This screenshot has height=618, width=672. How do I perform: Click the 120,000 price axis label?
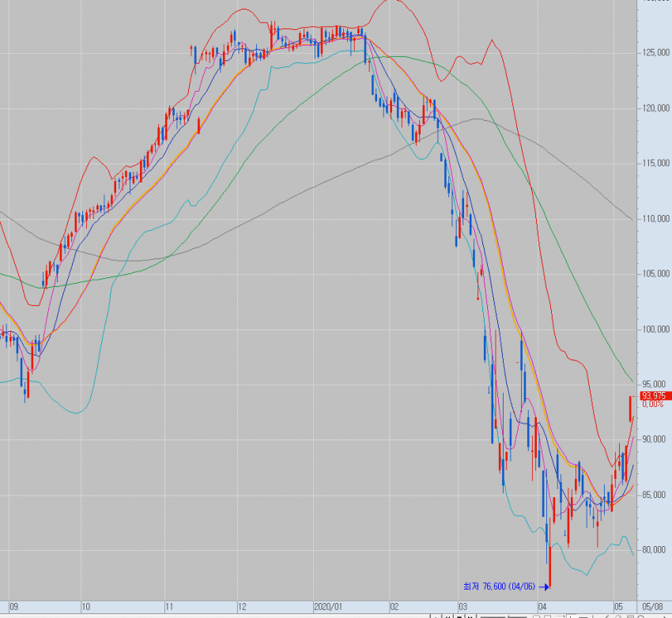tap(655, 108)
